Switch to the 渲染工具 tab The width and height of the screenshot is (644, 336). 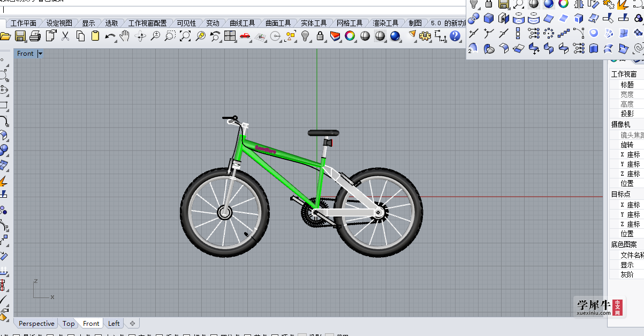[x=385, y=23]
